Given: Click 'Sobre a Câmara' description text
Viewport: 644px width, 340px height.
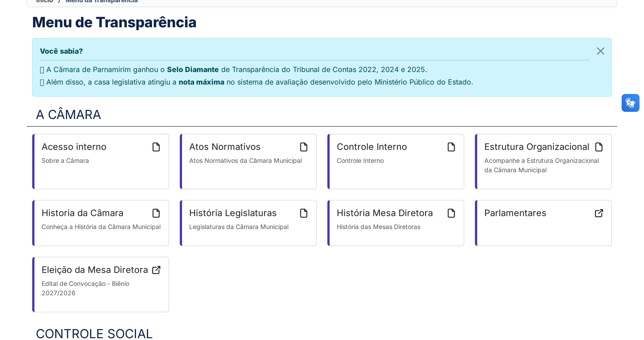Looking at the screenshot, I should point(65,161).
